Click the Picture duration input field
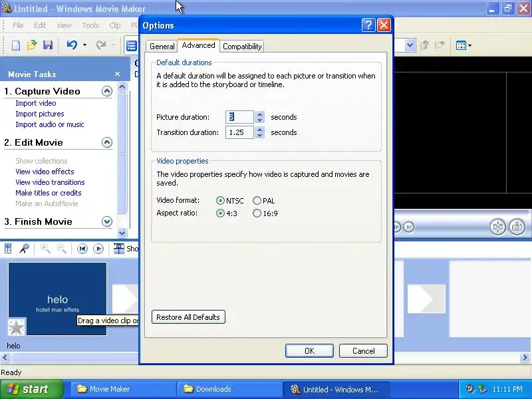 point(239,117)
